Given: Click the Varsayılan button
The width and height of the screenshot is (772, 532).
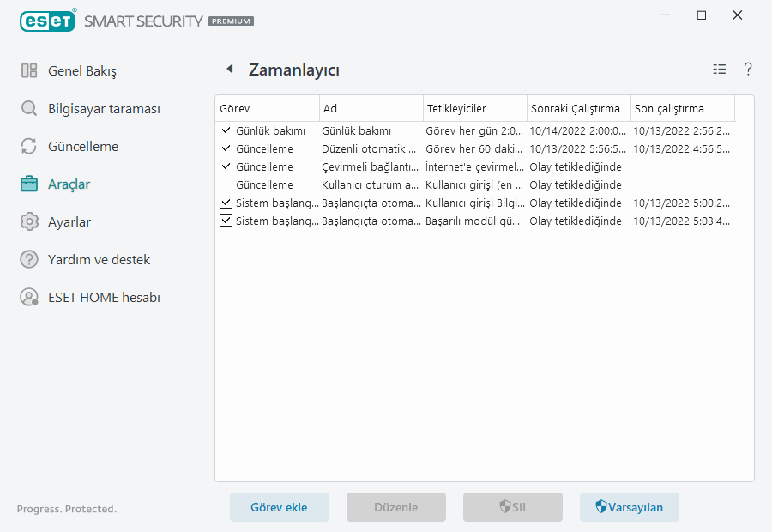Looking at the screenshot, I should pyautogui.click(x=629, y=507).
